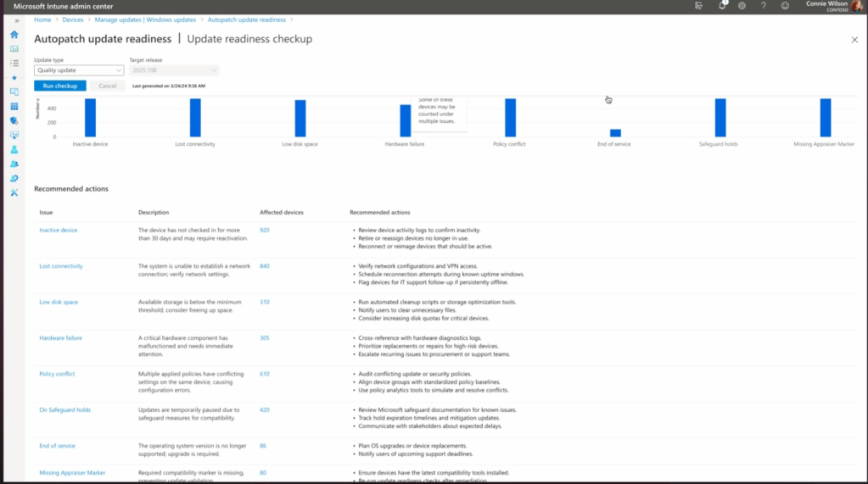Image resolution: width=868 pixels, height=484 pixels.
Task: Open the Settings gear in header
Action: pyautogui.click(x=742, y=6)
